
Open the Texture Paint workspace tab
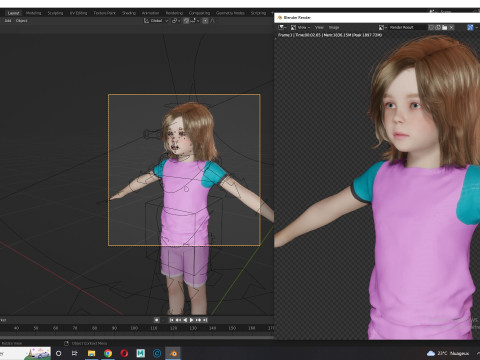tap(104, 13)
